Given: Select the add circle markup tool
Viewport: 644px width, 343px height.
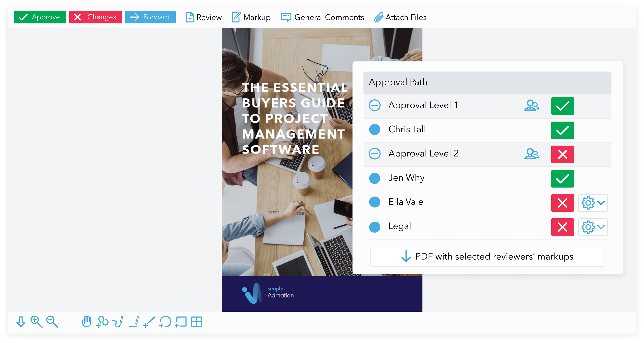Looking at the screenshot, I should (165, 322).
